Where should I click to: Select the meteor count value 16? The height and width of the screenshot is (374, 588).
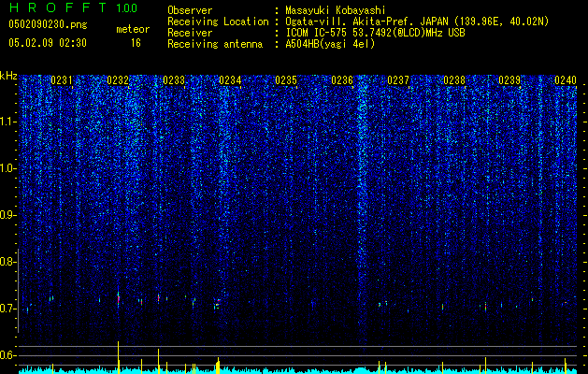[x=136, y=43]
